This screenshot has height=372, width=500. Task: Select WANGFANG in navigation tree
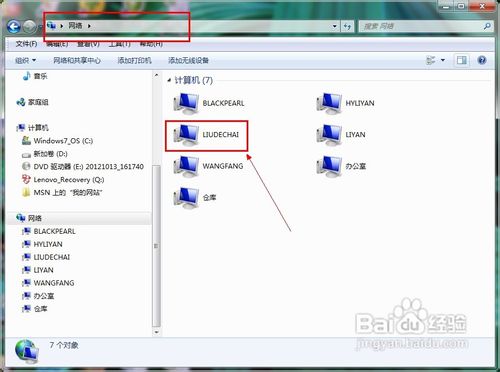click(48, 283)
